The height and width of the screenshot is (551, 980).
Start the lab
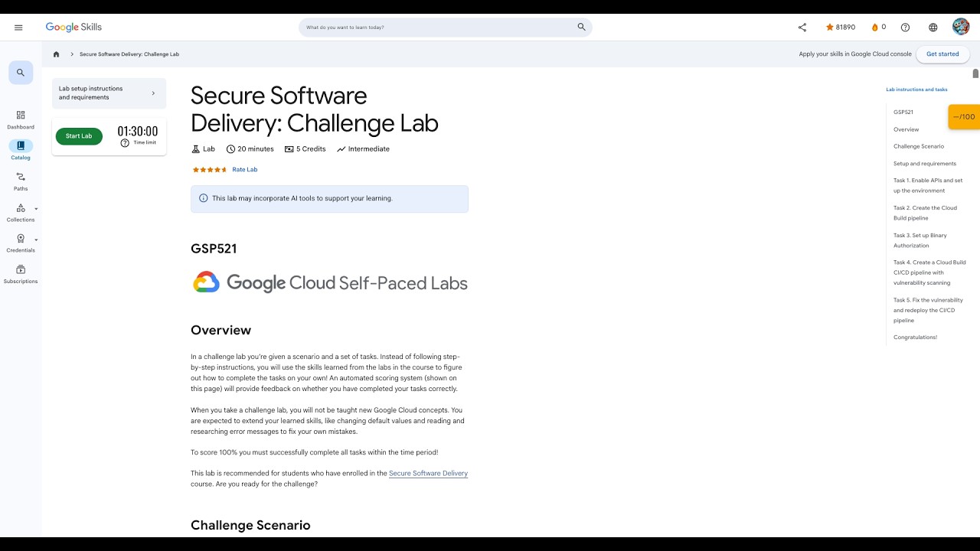click(79, 136)
